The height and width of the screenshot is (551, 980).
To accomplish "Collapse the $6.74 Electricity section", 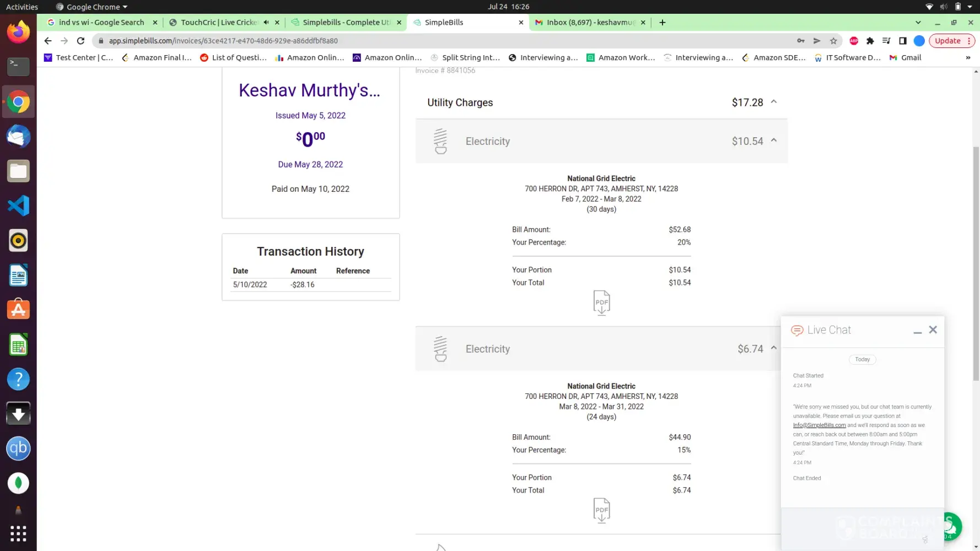I will point(773,348).
